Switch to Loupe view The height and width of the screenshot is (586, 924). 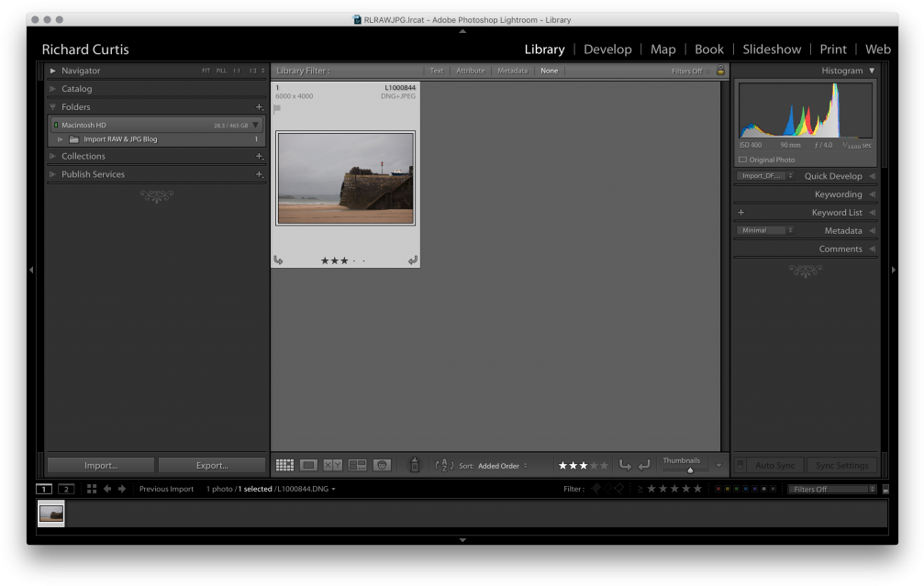[309, 465]
